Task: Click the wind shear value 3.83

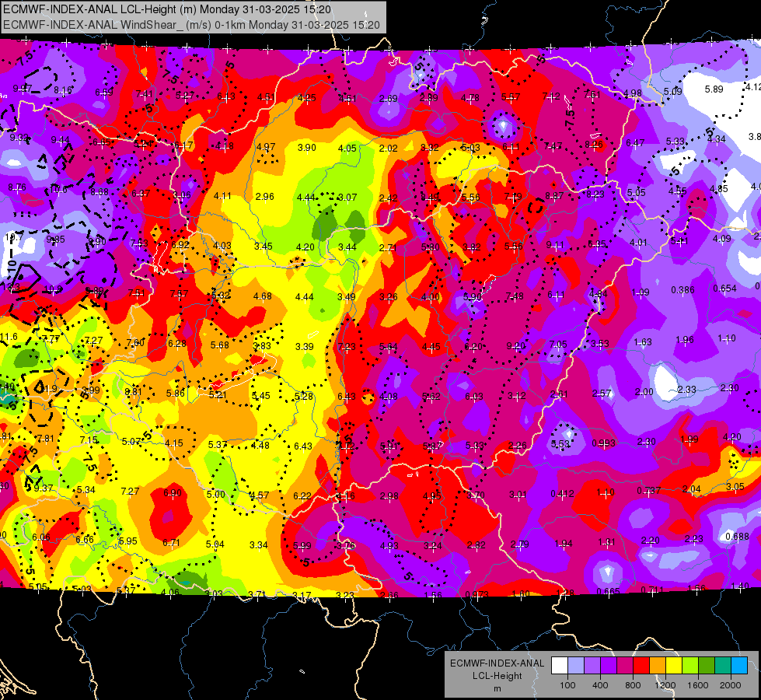Action: 262,345
